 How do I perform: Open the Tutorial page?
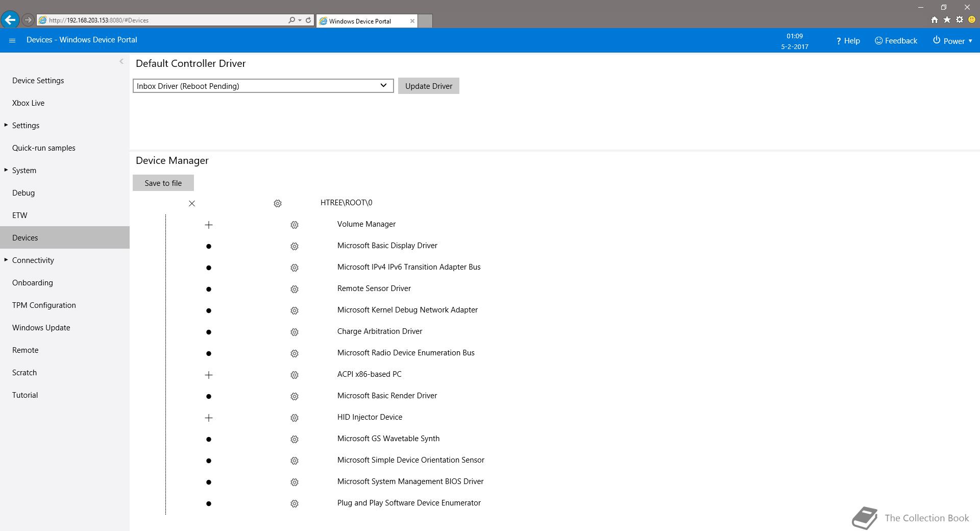[x=25, y=395]
